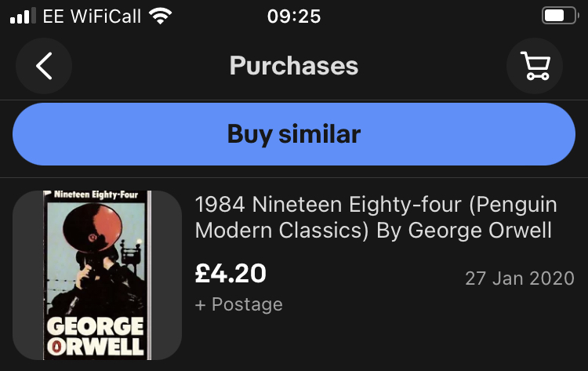Tap the £4.20 price
The image size is (588, 371).
pyautogui.click(x=230, y=273)
